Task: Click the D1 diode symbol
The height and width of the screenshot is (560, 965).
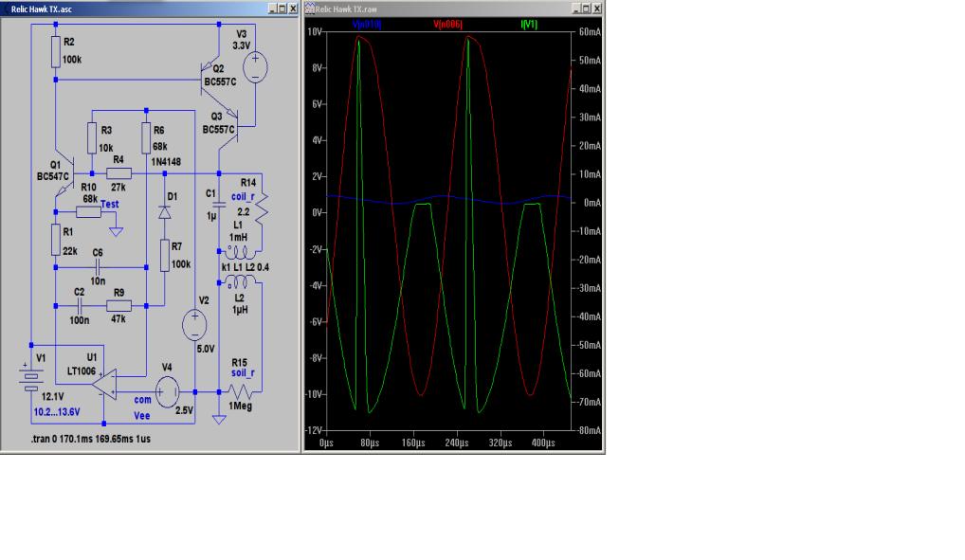Action: click(x=164, y=213)
